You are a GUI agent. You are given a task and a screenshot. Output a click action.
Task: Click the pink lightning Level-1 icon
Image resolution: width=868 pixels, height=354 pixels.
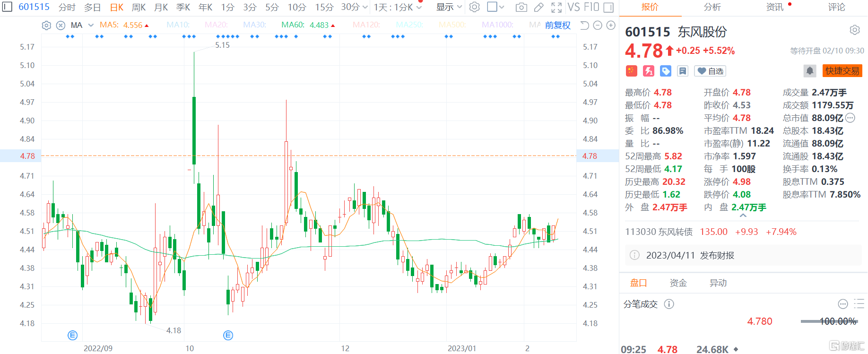tap(649, 71)
